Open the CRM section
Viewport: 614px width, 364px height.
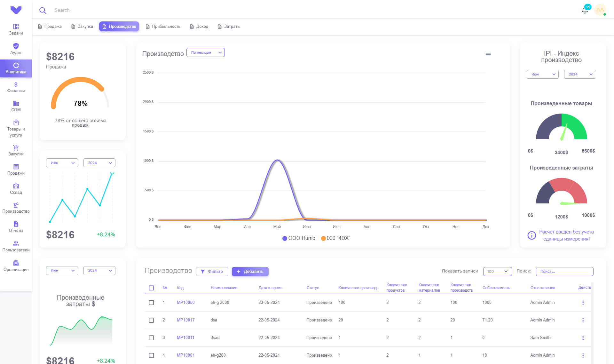tap(16, 106)
